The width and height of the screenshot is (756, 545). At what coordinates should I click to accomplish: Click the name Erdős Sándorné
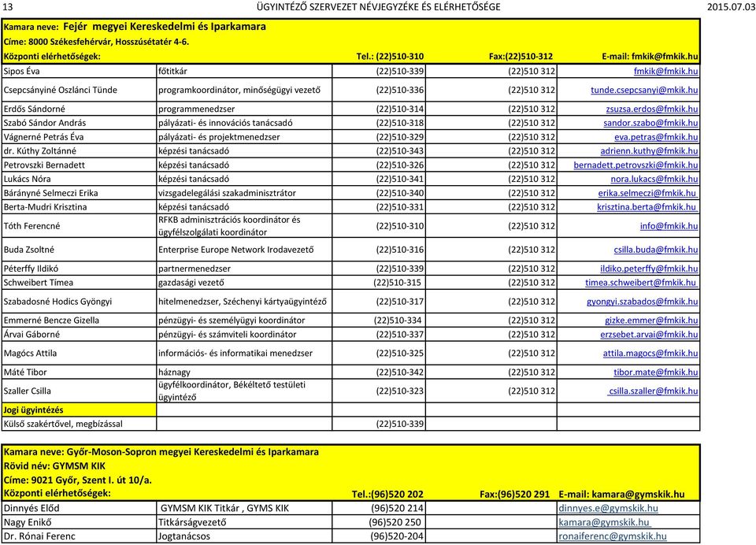click(34, 109)
